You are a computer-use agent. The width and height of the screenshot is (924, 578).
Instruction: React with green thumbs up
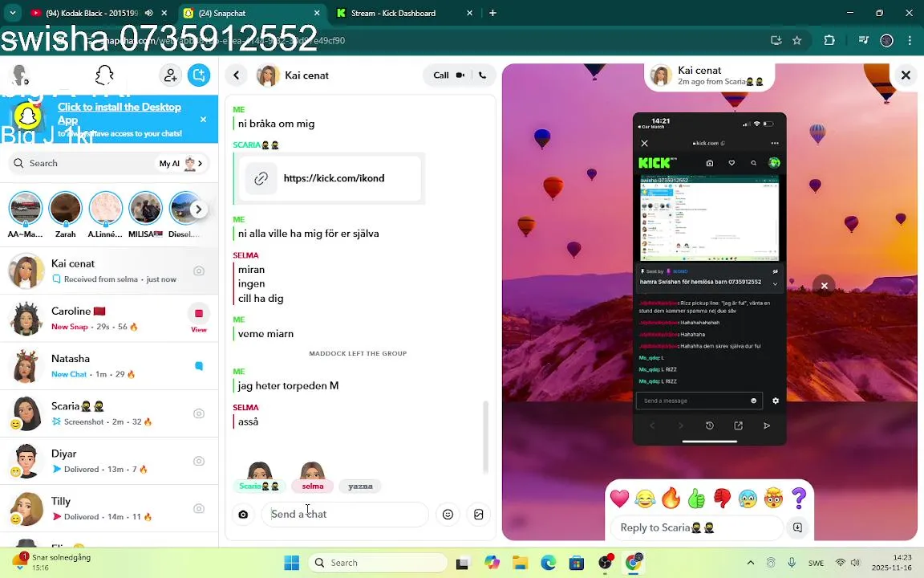click(x=696, y=499)
